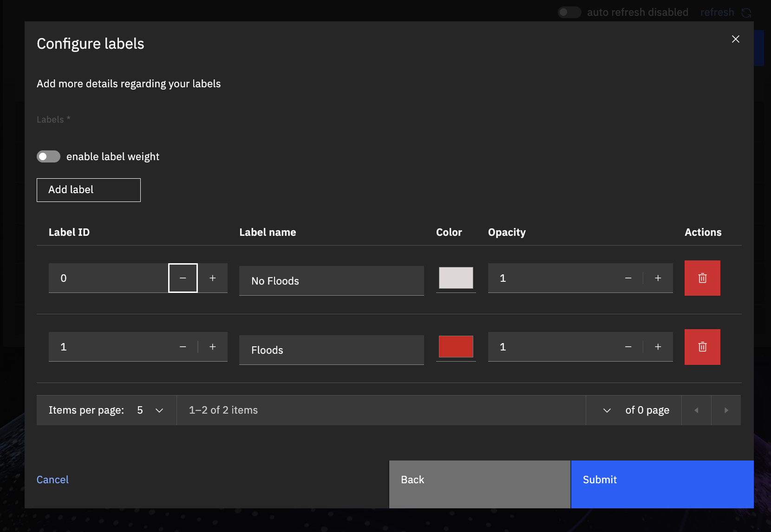Go to the previous page arrow

click(696, 410)
